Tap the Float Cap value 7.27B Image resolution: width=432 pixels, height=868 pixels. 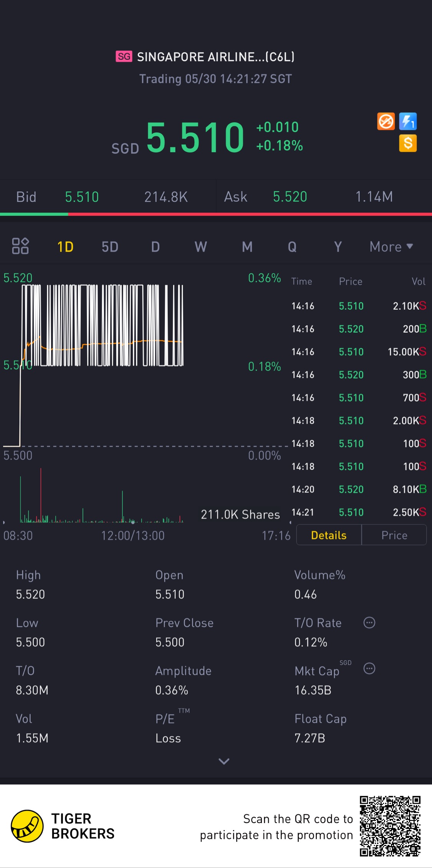(x=310, y=738)
